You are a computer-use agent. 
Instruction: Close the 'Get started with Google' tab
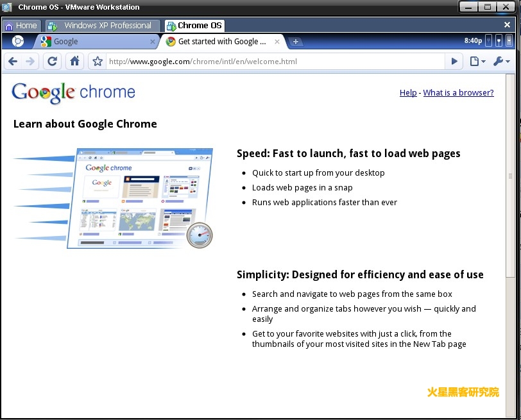click(x=277, y=42)
